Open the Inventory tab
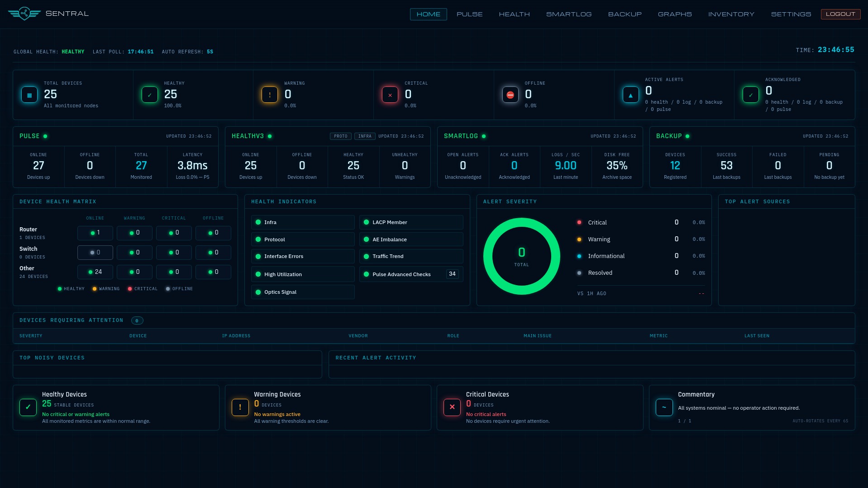The width and height of the screenshot is (868, 488). (731, 14)
